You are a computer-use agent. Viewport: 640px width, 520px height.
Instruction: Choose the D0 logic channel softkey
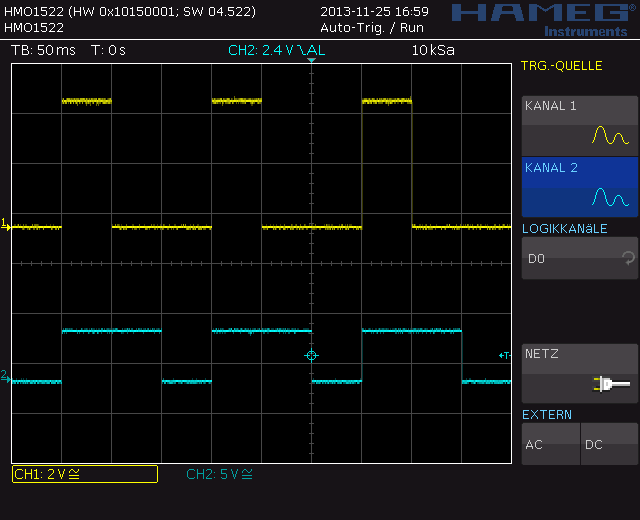[580, 258]
